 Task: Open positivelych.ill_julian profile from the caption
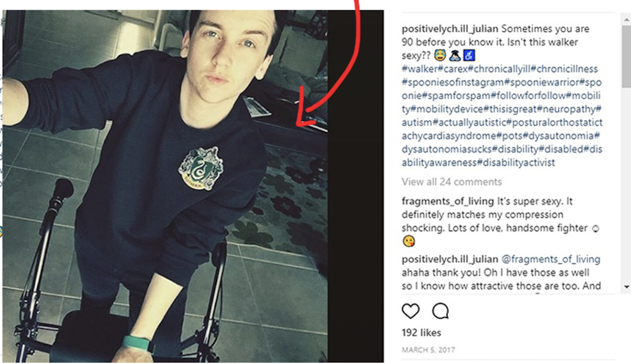tap(450, 29)
